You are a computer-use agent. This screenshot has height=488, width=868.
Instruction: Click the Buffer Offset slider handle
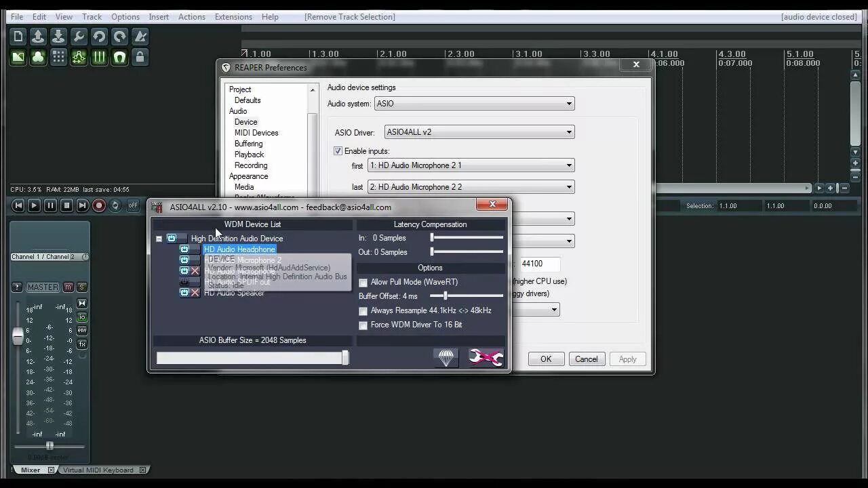pos(446,296)
